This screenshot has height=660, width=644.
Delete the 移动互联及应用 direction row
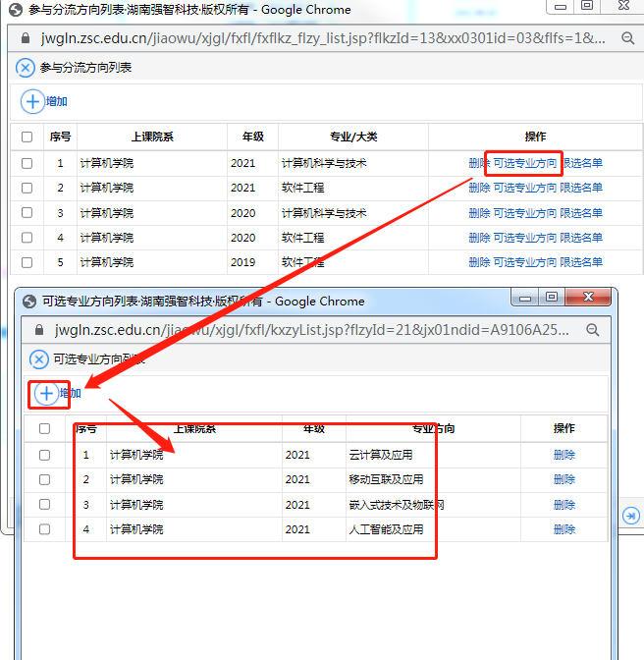point(564,480)
